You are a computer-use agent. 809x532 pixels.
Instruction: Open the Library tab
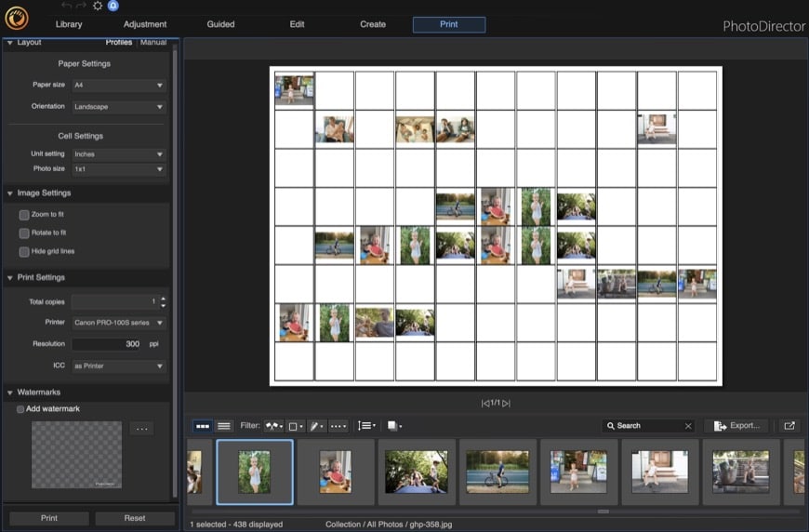(69, 24)
